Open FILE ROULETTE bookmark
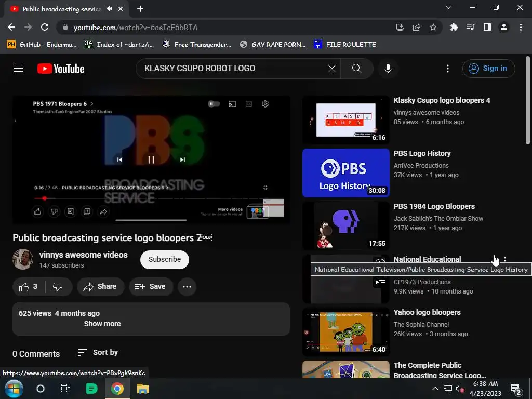 [345, 45]
